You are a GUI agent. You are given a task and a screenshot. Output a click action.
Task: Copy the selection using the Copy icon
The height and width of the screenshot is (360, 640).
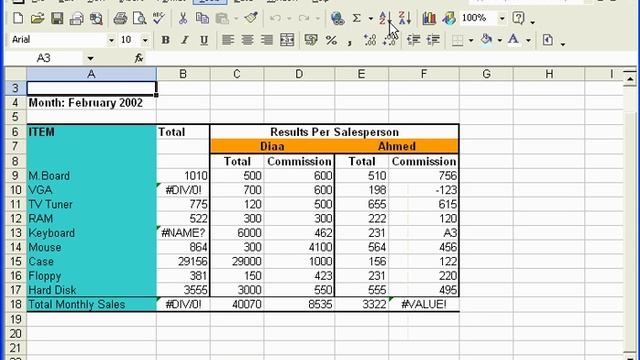coord(202,18)
